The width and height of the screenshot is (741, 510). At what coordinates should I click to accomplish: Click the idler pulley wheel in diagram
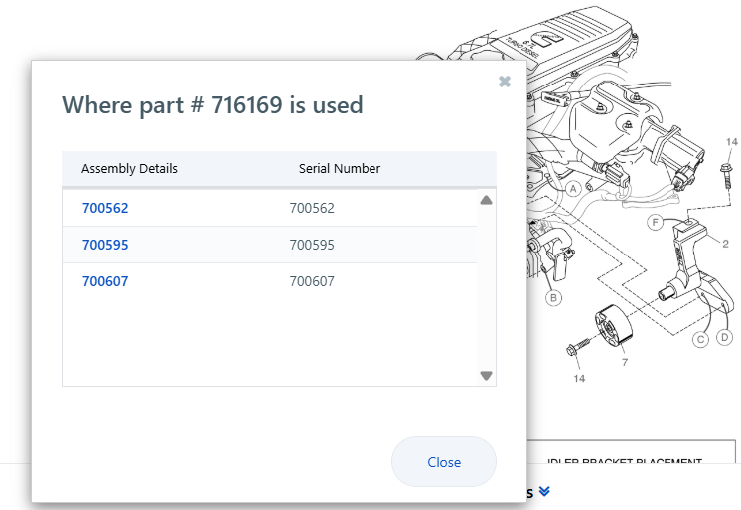point(610,325)
